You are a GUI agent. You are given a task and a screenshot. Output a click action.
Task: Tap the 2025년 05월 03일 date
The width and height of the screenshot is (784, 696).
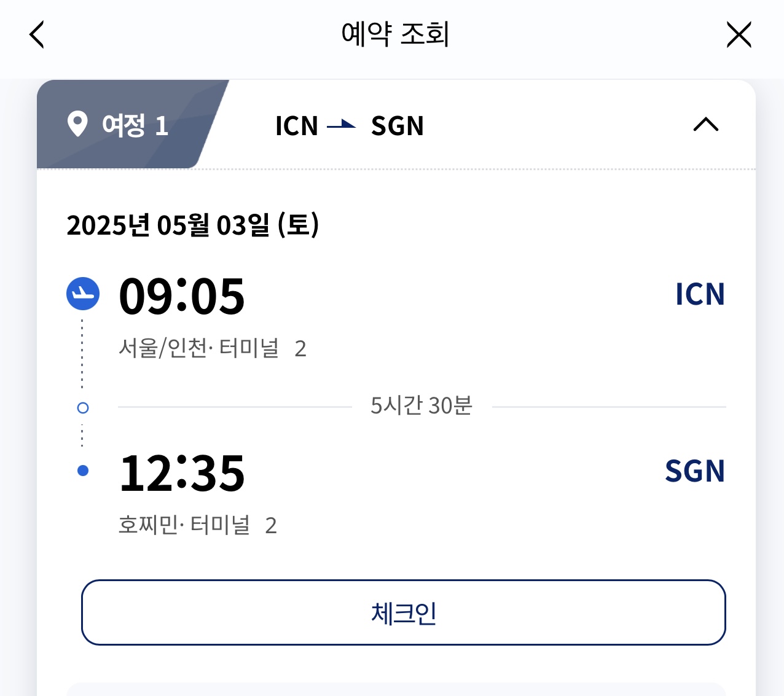pos(193,225)
